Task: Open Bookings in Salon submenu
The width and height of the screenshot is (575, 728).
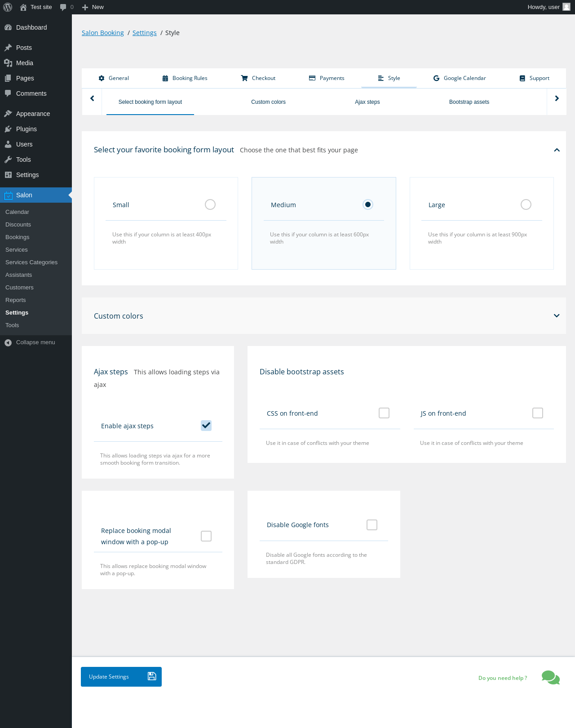Action: (x=18, y=237)
